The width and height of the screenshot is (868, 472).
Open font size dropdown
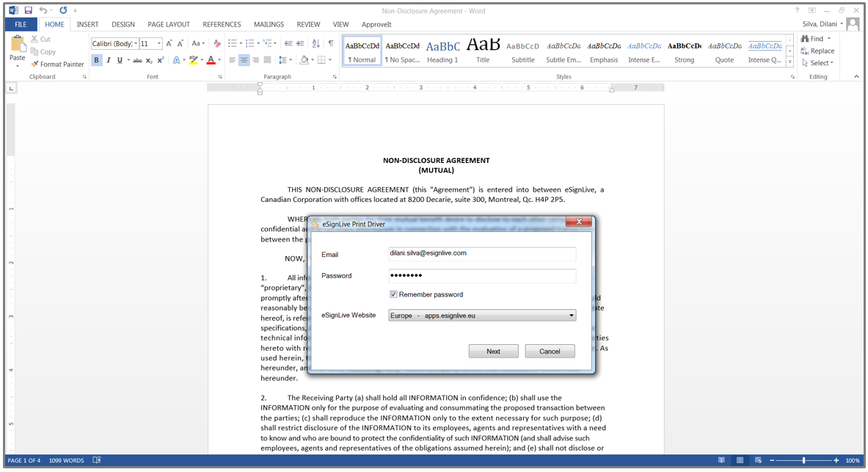click(159, 44)
